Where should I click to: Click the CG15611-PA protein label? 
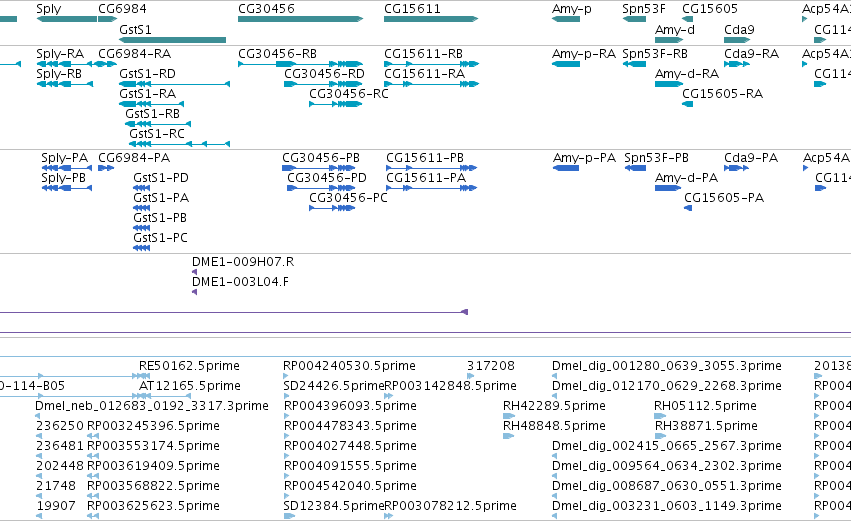point(426,178)
